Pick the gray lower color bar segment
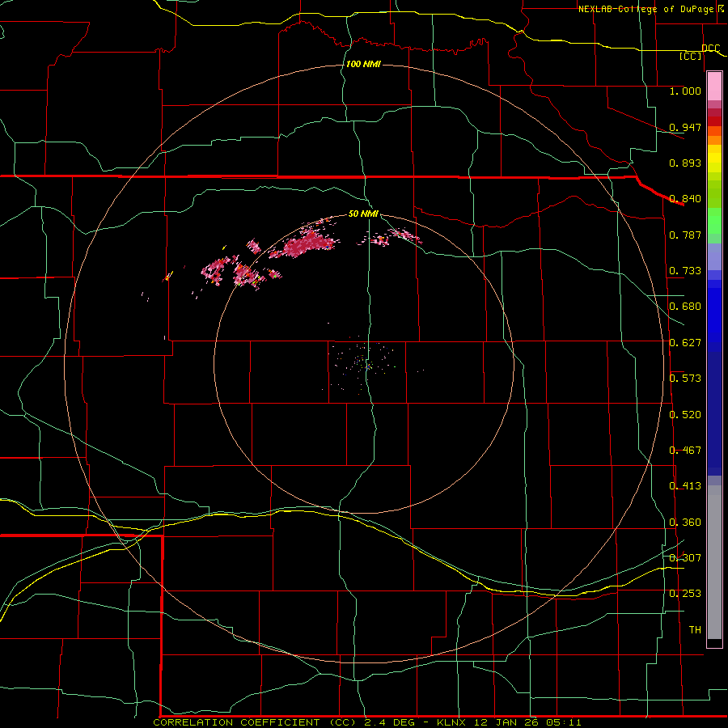This screenshot has width=728, height=728. pyautogui.click(x=714, y=562)
